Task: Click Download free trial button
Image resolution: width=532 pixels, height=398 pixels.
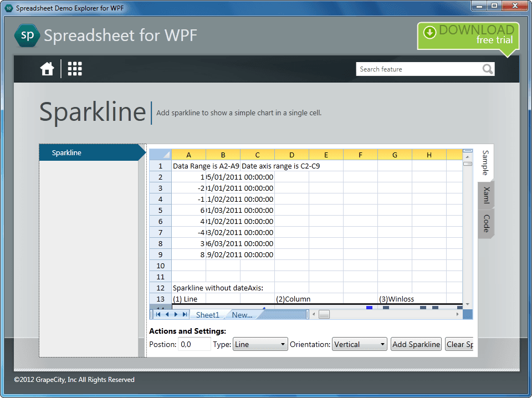Action: pyautogui.click(x=468, y=35)
